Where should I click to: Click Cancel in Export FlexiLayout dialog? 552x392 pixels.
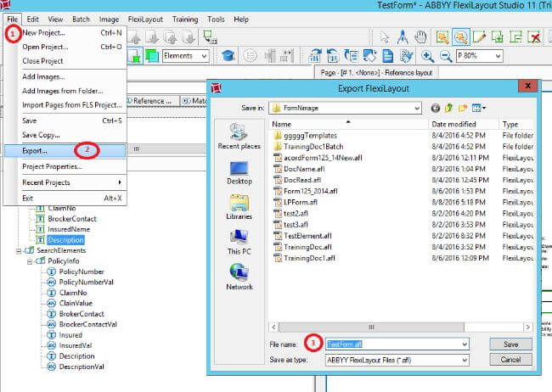tap(510, 359)
